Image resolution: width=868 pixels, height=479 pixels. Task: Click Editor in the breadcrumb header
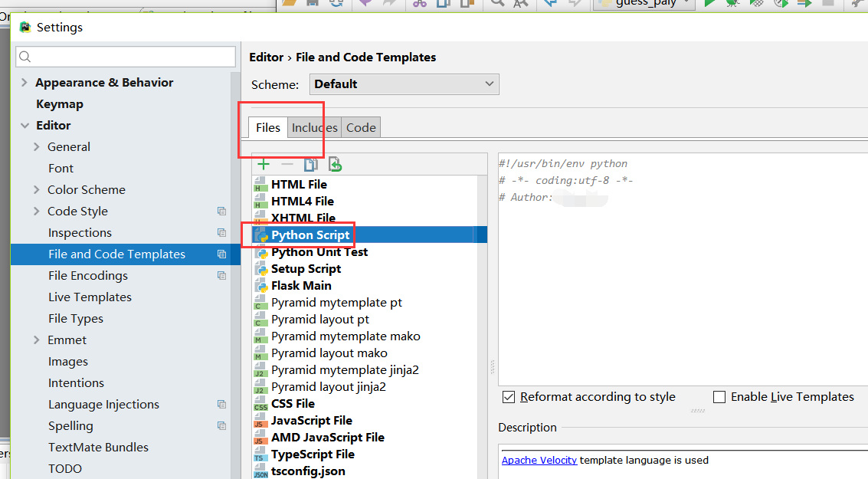point(267,57)
